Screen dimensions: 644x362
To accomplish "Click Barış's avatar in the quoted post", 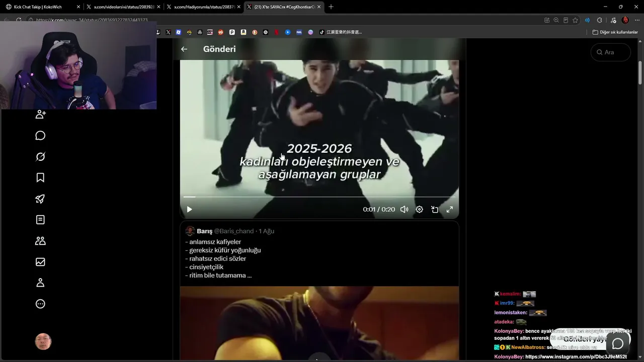I will pos(190,231).
